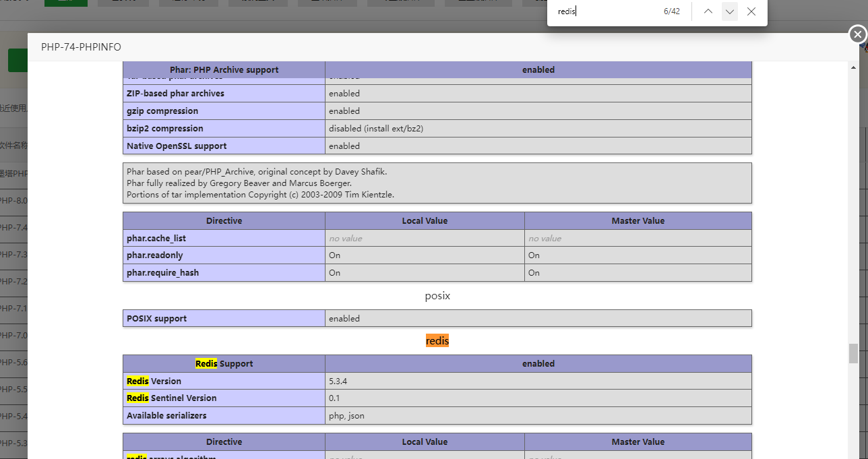868x459 pixels.
Task: Click Directive header in redis table
Action: click(224, 442)
